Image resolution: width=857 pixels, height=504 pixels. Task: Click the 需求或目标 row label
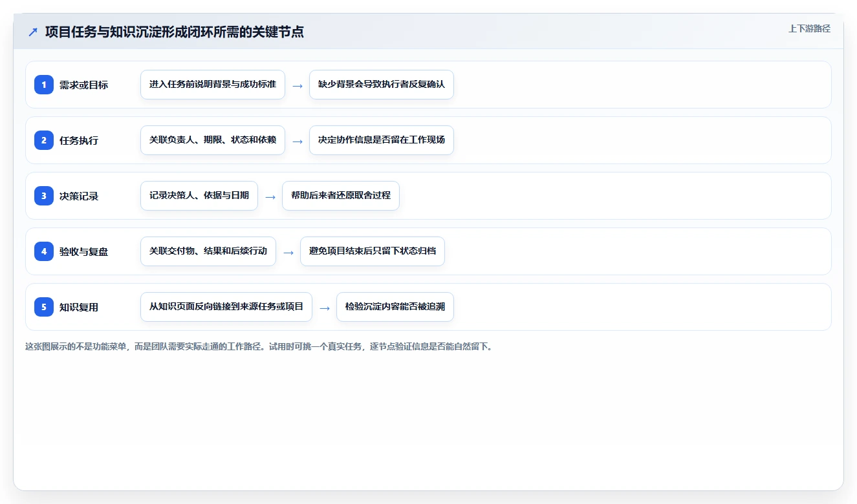(x=83, y=85)
